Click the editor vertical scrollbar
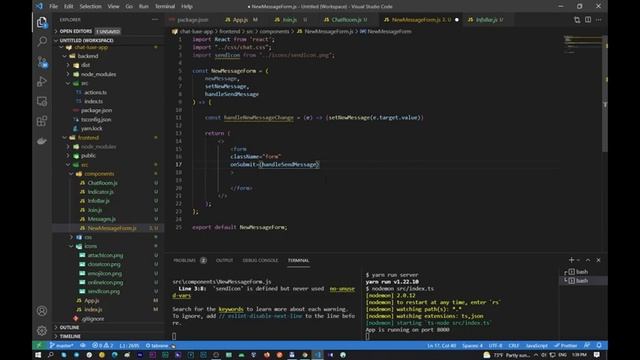The height and width of the screenshot is (360, 640). (x=605, y=94)
